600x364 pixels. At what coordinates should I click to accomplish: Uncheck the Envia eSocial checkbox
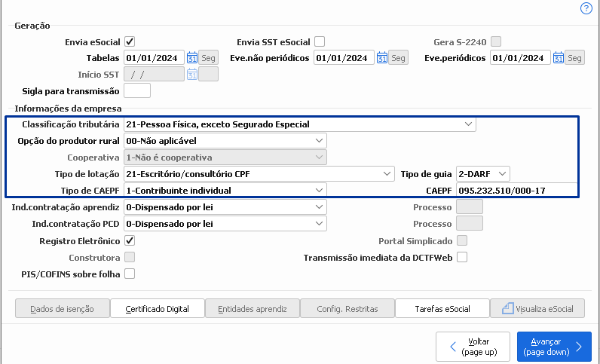click(130, 41)
